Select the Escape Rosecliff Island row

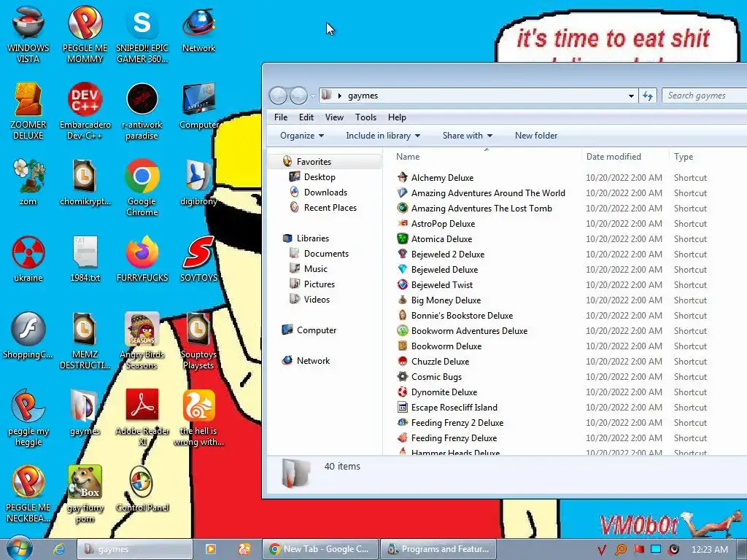[x=570, y=407]
